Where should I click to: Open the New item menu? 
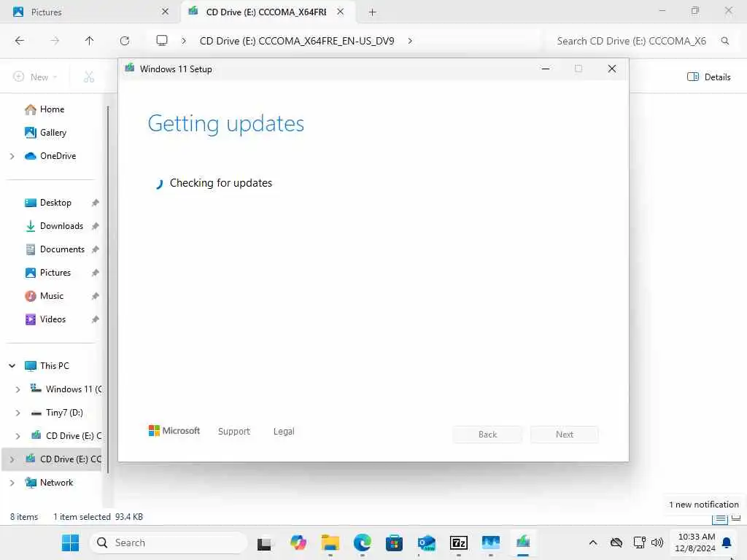[35, 77]
